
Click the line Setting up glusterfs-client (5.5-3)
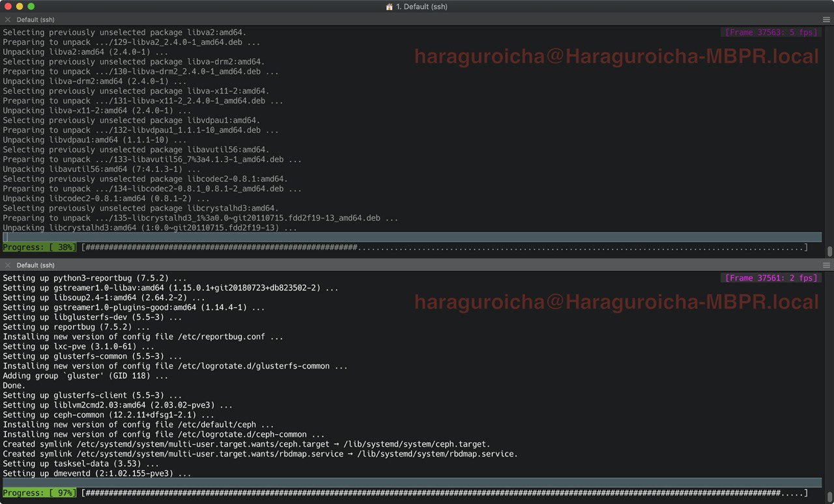[x=92, y=395]
